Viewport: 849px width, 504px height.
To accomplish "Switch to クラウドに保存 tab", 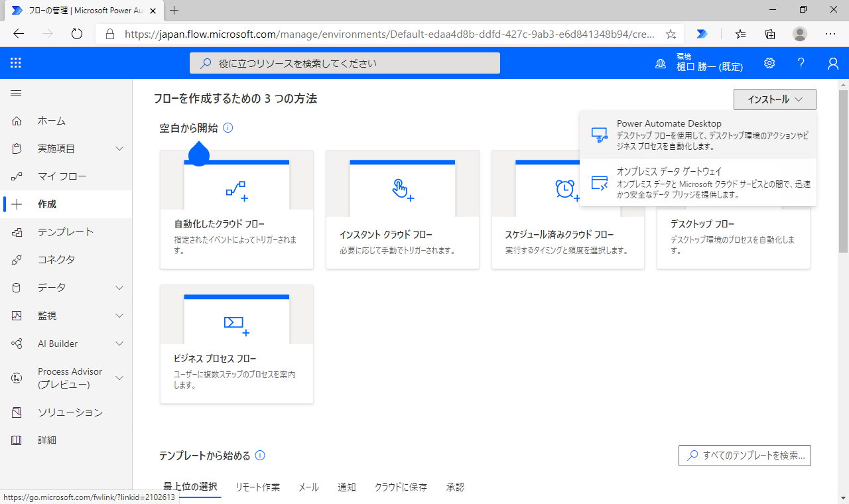I will pyautogui.click(x=401, y=487).
